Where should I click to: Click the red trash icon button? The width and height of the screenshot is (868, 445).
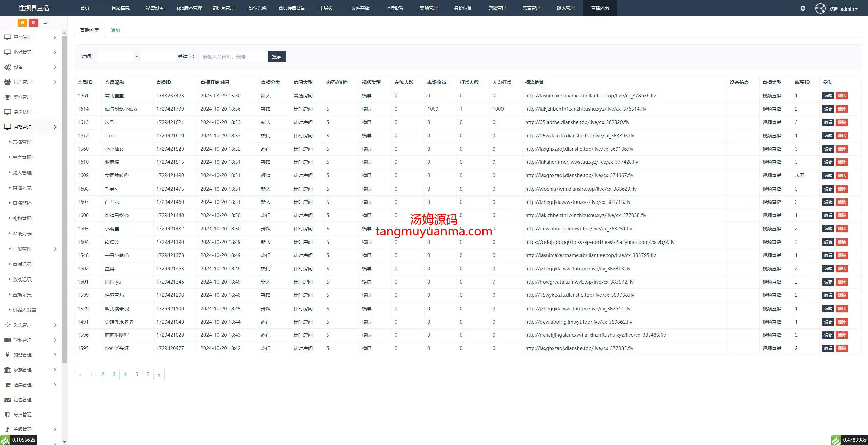click(x=34, y=23)
